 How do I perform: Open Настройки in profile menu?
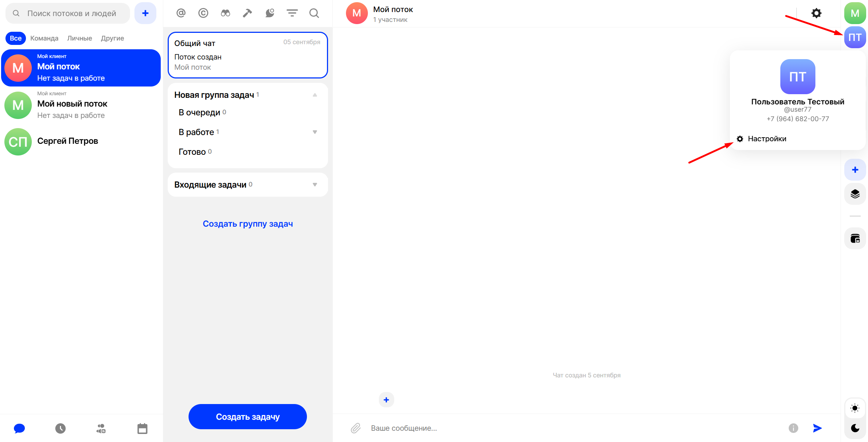pos(766,139)
